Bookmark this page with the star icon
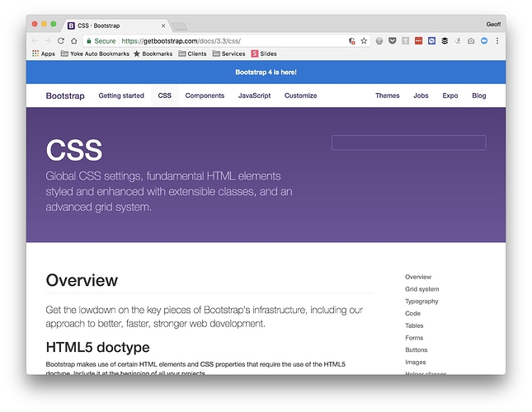Screen dimensions: 532x412 coord(364,40)
